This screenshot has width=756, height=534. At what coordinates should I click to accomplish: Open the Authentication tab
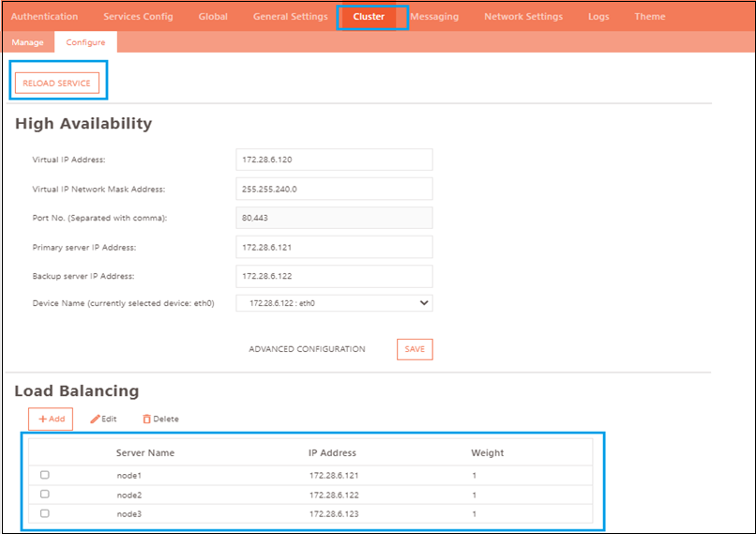(x=44, y=16)
